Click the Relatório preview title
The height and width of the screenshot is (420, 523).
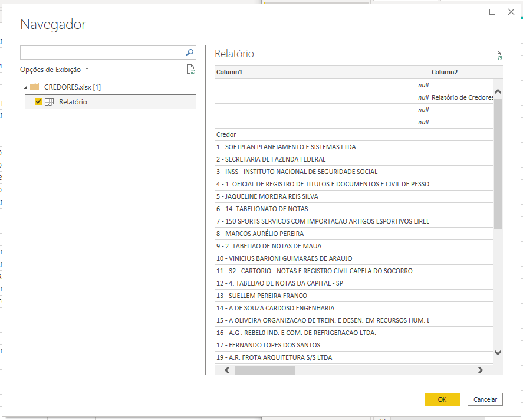(x=234, y=54)
